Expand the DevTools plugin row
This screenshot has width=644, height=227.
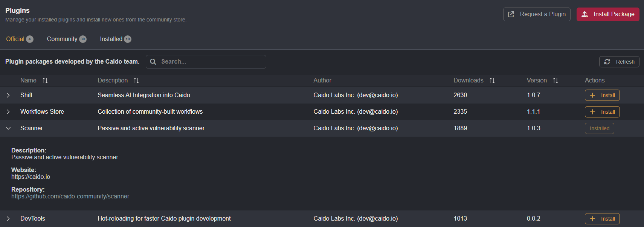(8, 218)
